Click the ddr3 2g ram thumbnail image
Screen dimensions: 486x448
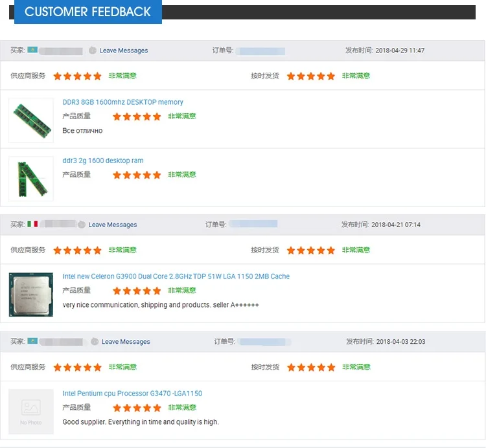(x=31, y=179)
